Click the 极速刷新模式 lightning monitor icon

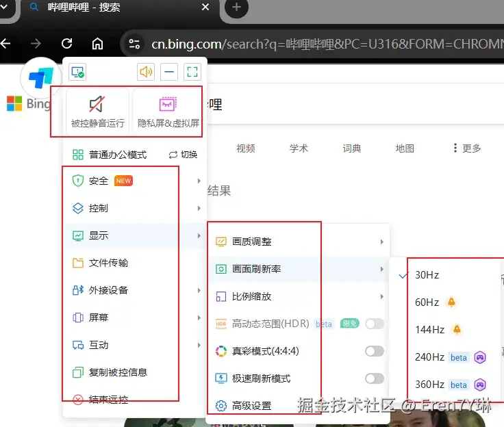221,378
